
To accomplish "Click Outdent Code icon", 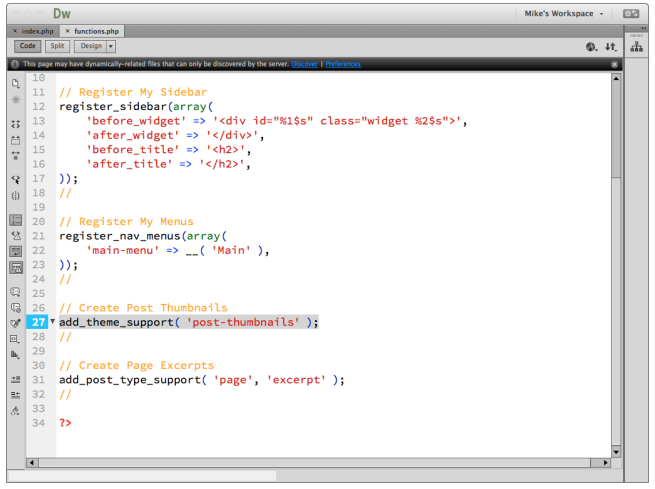I will point(16,395).
